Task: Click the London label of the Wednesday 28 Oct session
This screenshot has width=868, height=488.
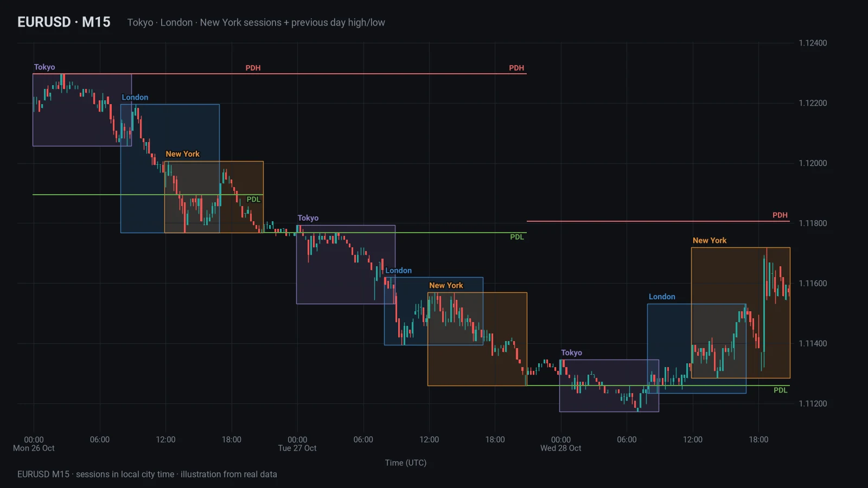Action: (x=662, y=297)
